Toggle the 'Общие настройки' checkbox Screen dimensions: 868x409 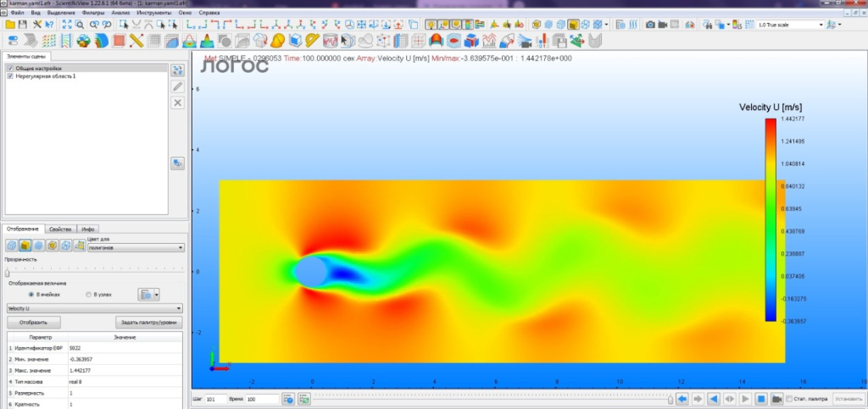pyautogui.click(x=10, y=68)
